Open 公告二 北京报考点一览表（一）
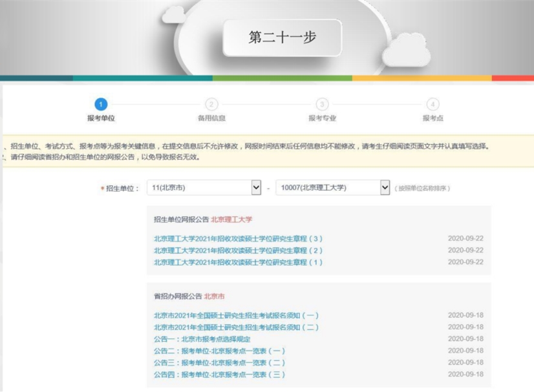Viewport: 534px width, 392px height. [219, 351]
